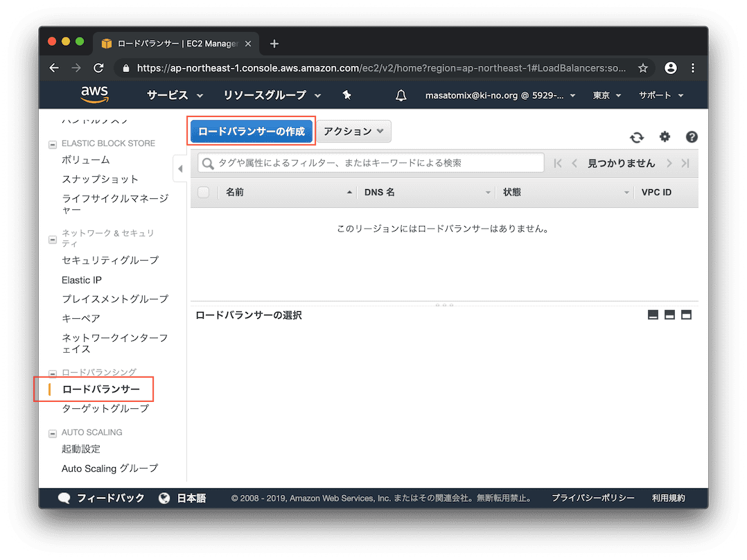Screen dimensions: 747x560
Task: Open セキュリティグループ in the sidebar
Action: pyautogui.click(x=110, y=260)
